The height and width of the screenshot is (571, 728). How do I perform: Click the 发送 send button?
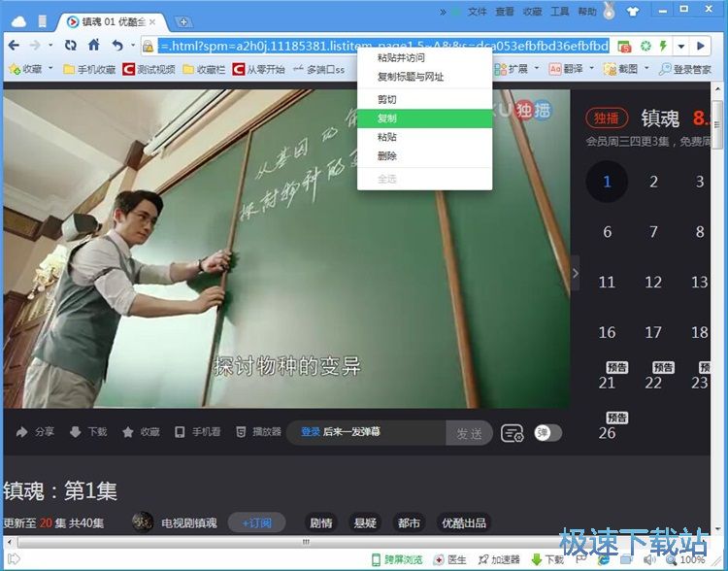tap(469, 433)
